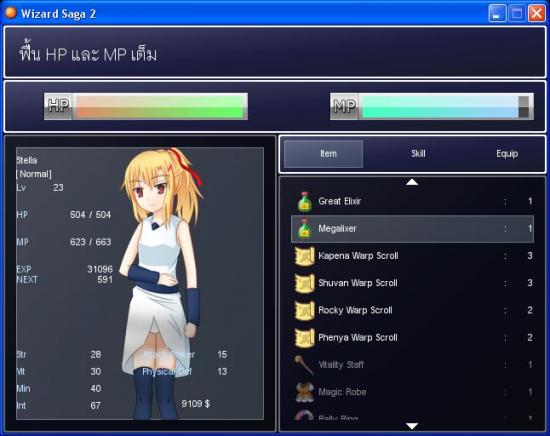Viewport: 550px width, 436px height.
Task: Open the Item tab
Action: [323, 154]
